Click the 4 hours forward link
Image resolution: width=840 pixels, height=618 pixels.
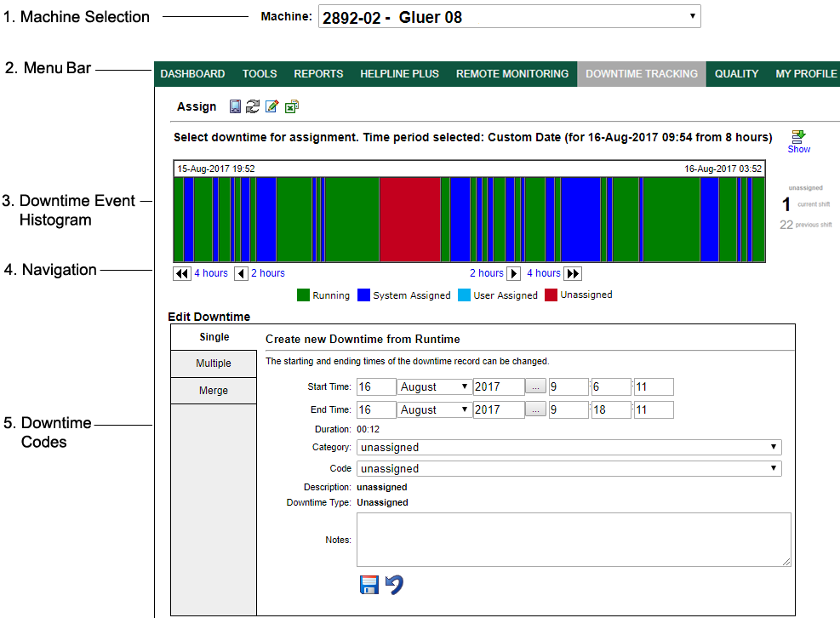[543, 273]
